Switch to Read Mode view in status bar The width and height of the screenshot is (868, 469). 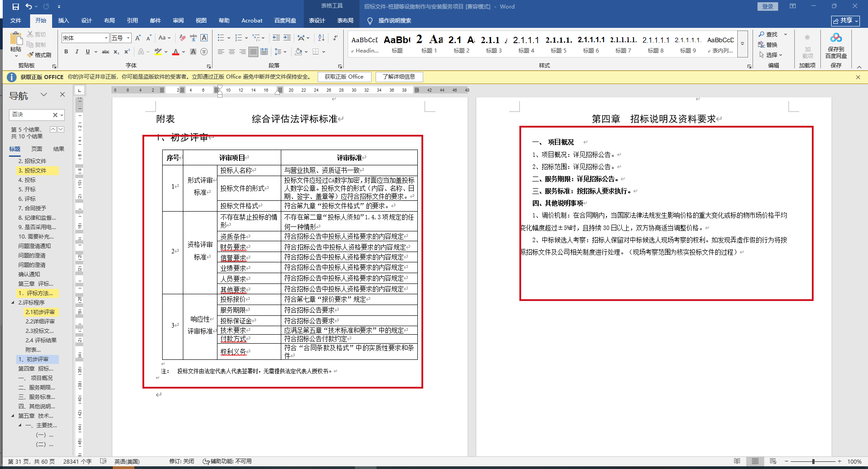coord(737,461)
